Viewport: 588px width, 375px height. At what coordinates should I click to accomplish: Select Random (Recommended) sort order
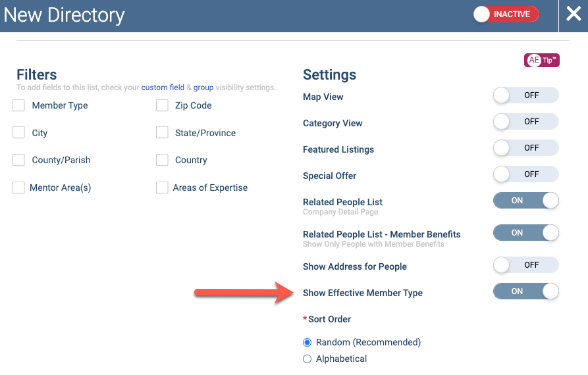coord(307,342)
